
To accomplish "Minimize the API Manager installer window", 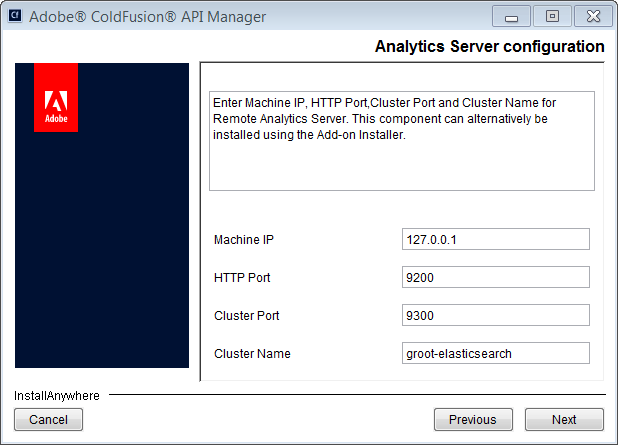I will tap(511, 17).
